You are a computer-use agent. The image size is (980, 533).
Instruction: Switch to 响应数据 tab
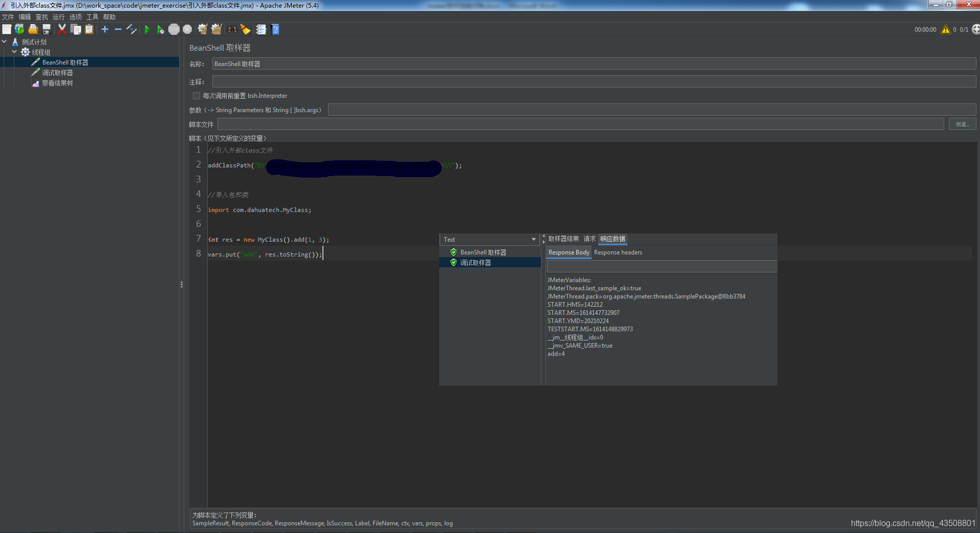[613, 239]
